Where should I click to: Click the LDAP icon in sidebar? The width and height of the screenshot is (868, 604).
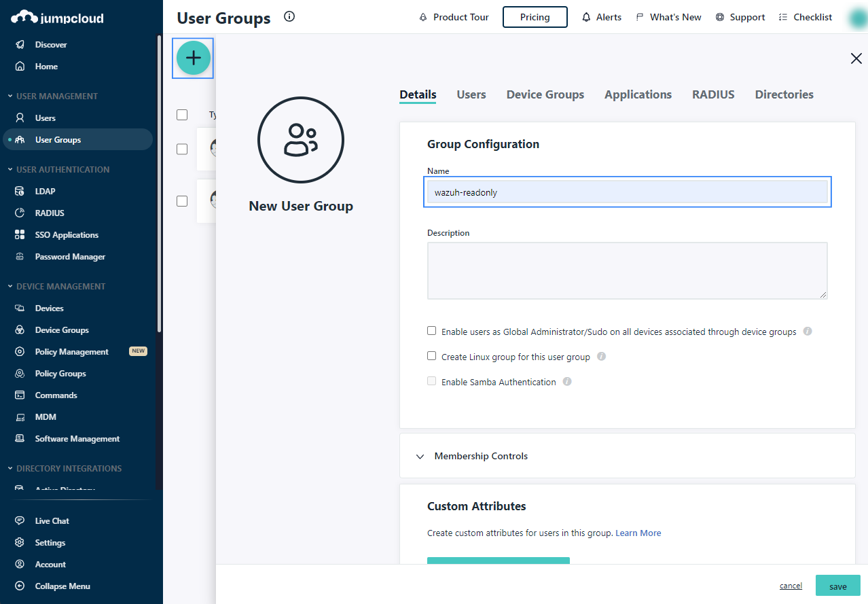(x=20, y=192)
